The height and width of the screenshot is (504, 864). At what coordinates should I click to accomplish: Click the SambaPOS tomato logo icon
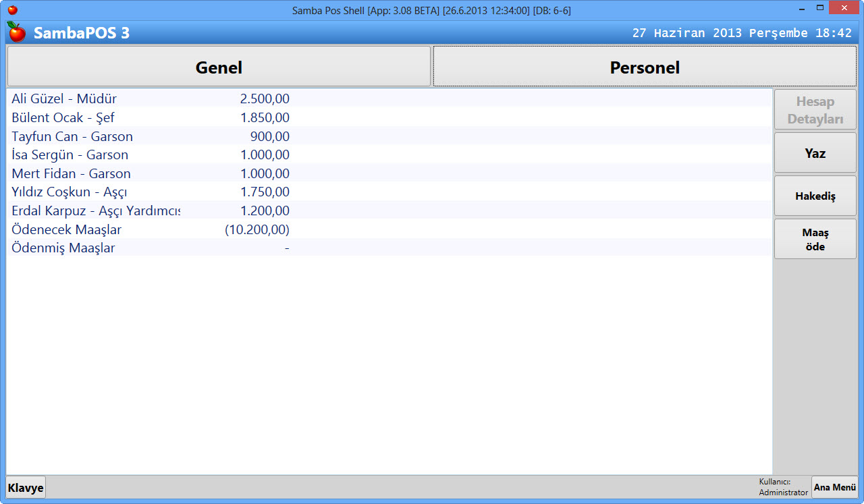coord(16,32)
